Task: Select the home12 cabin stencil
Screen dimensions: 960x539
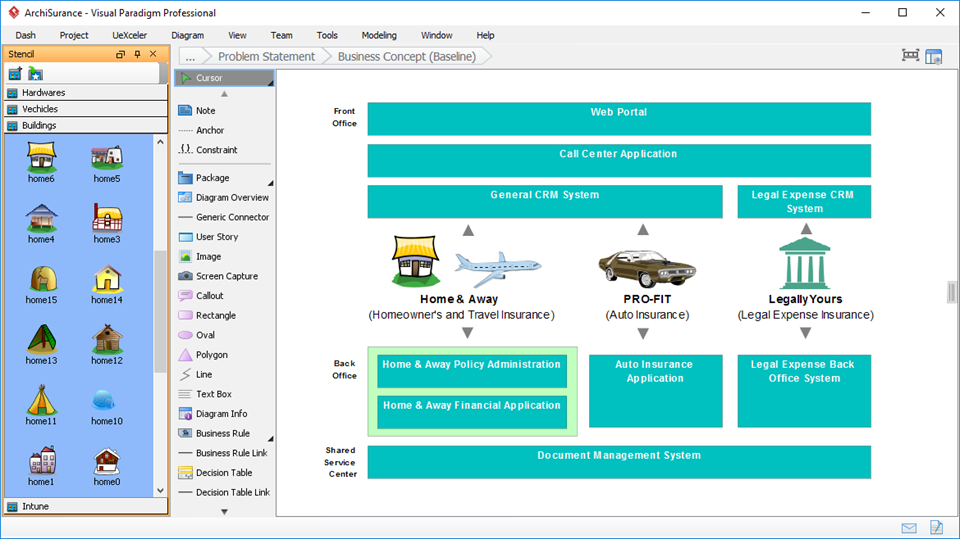Action: tap(107, 345)
